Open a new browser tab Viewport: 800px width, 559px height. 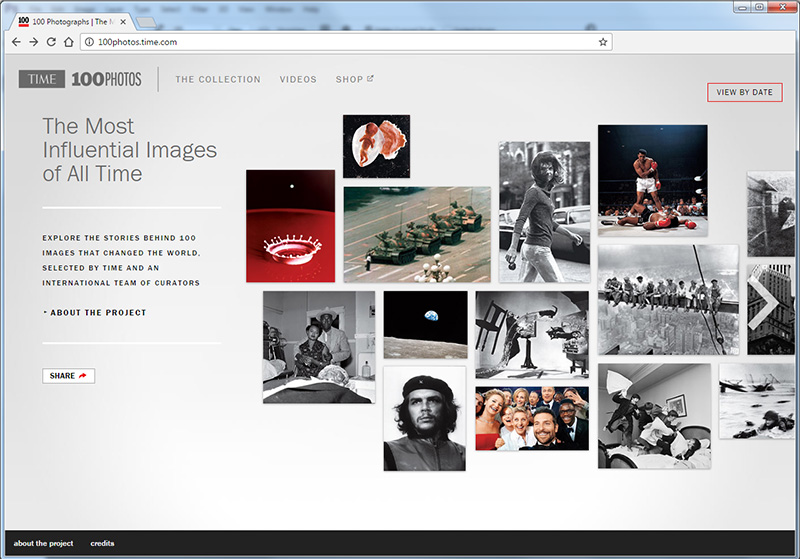point(146,22)
